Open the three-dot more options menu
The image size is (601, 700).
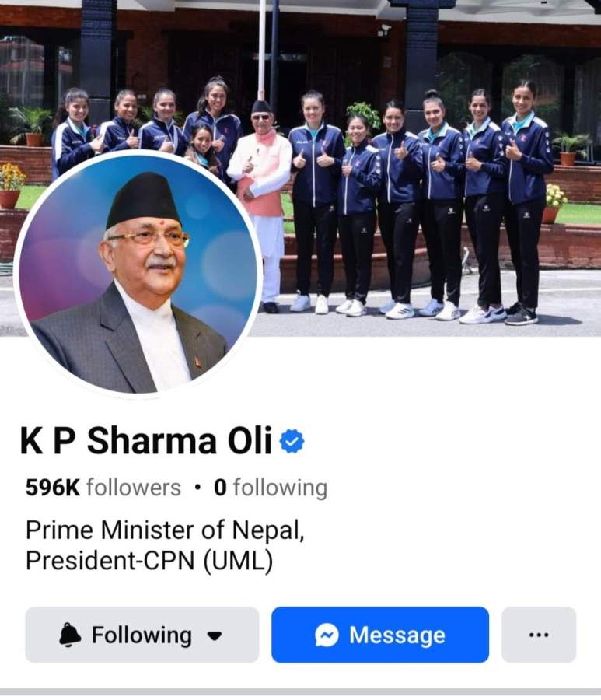(539, 635)
